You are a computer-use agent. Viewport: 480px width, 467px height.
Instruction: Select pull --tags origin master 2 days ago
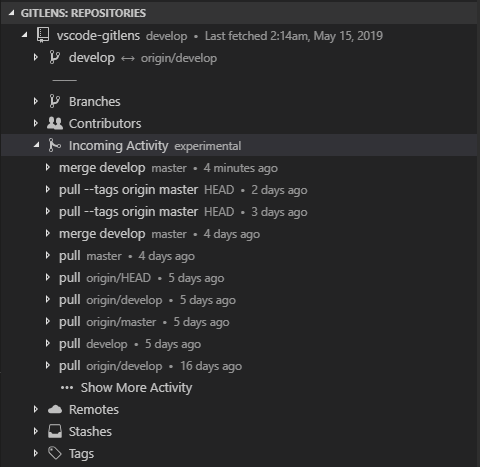coord(240,189)
